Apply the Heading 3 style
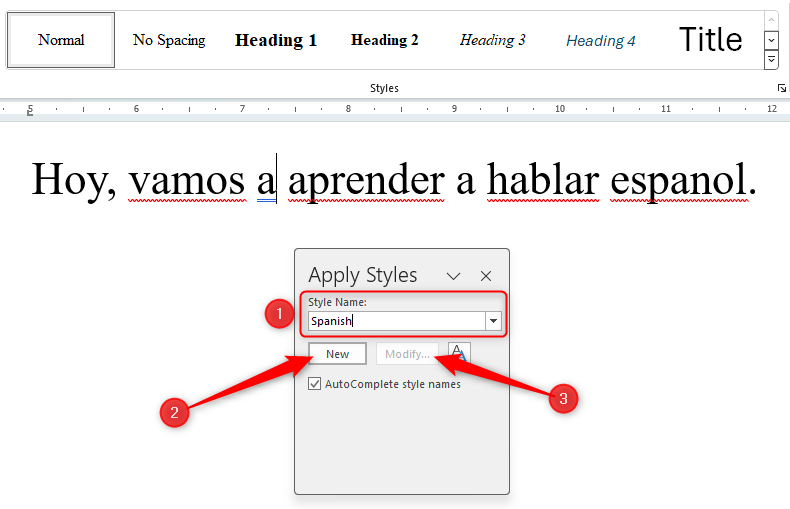The width and height of the screenshot is (790, 509). pyautogui.click(x=492, y=40)
